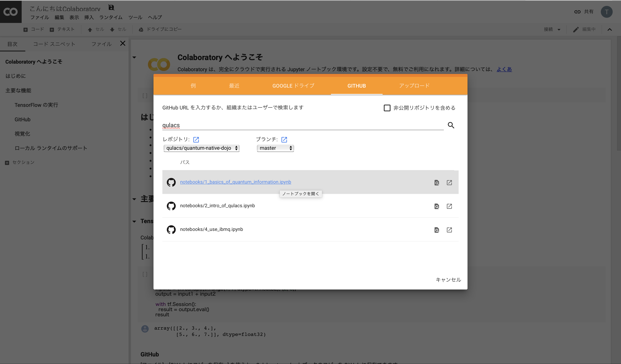The image size is (621, 364).
Task: Click the search magnifier icon in dialog
Action: [451, 125]
